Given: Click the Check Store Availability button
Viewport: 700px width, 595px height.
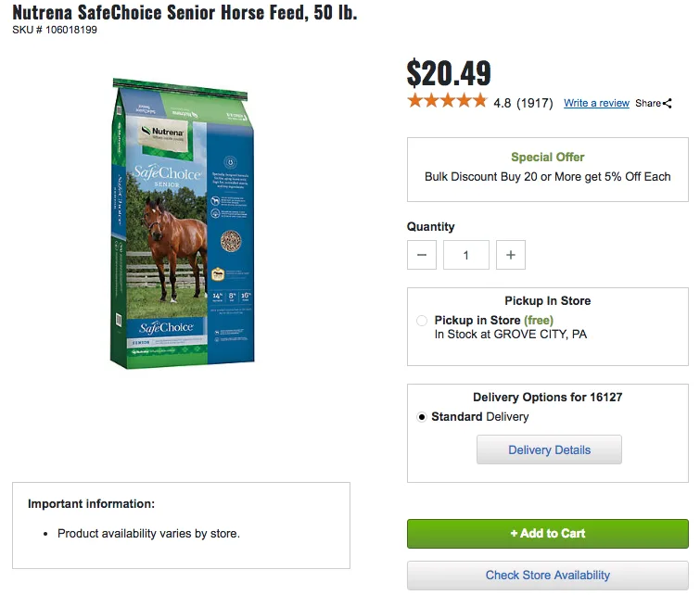Looking at the screenshot, I should (x=547, y=575).
